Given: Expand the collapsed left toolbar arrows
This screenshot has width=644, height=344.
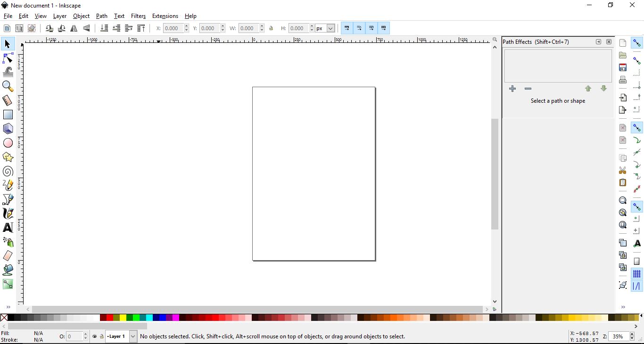Looking at the screenshot, I should click(8, 307).
